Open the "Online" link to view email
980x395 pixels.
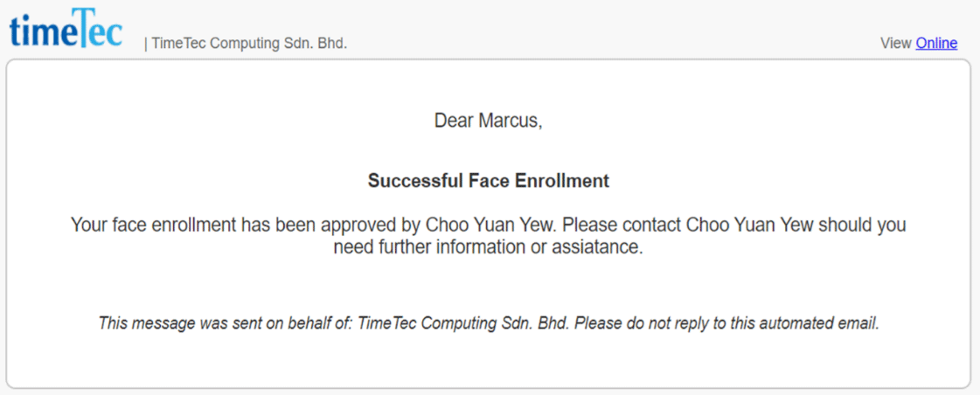click(x=936, y=43)
